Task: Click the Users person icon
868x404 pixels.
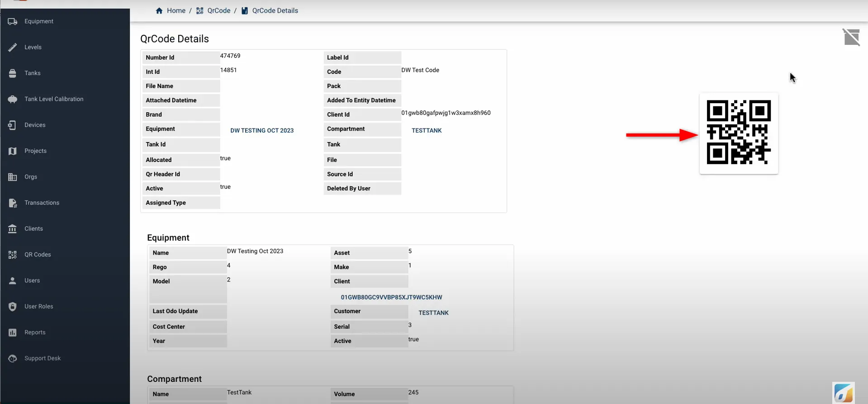Action: point(13,280)
